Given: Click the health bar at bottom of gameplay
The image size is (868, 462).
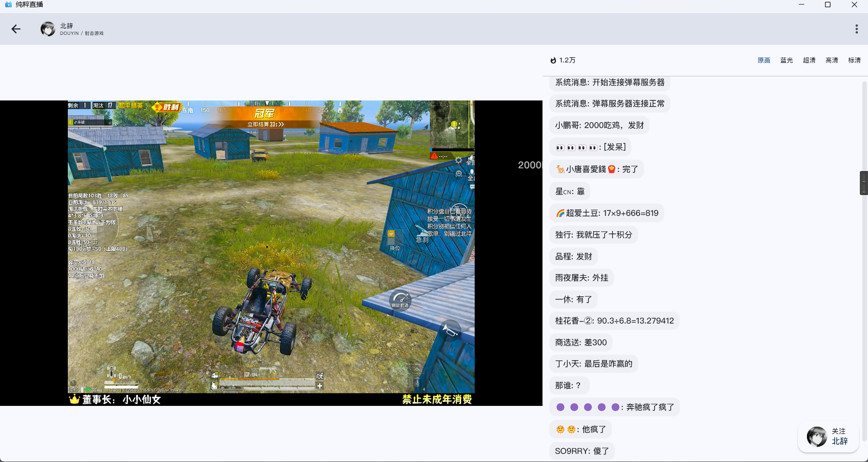Looking at the screenshot, I should [267, 379].
